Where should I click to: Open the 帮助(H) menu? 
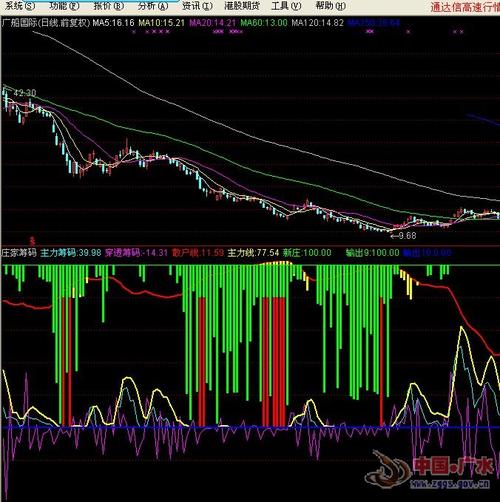331,6
